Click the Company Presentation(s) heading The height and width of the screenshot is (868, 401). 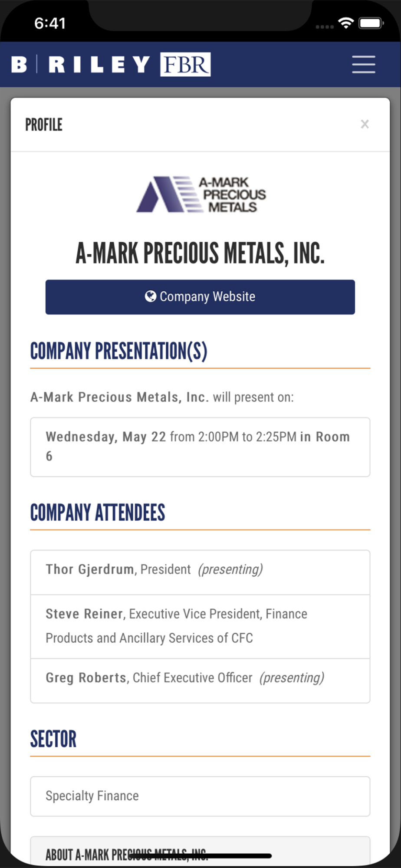pyautogui.click(x=118, y=351)
